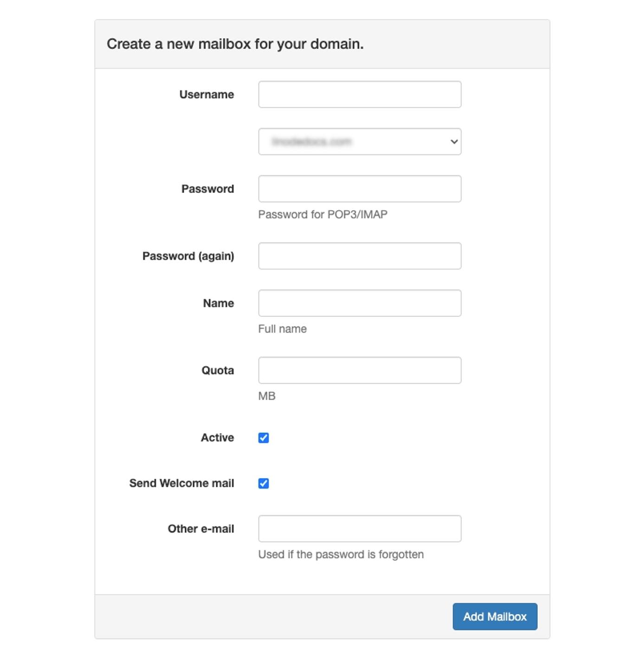Viewport: 644px width, 655px height.
Task: Click the Username label
Action: tap(207, 94)
